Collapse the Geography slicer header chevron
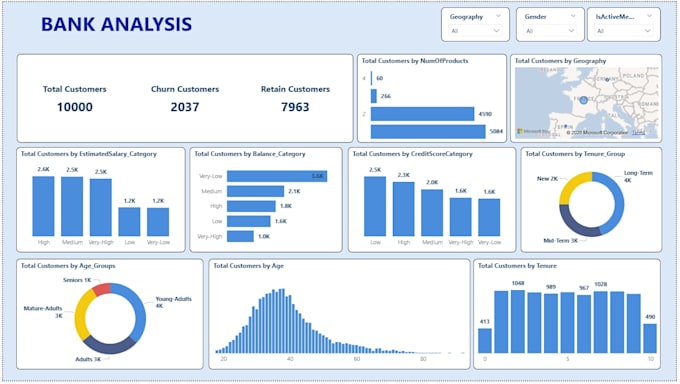 click(498, 16)
